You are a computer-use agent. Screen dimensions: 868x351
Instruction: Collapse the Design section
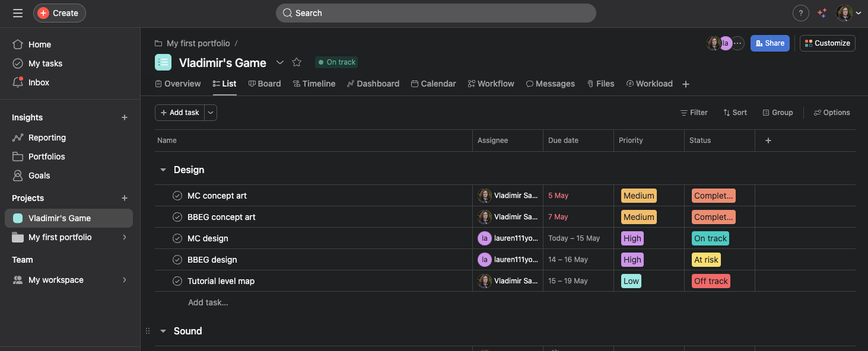point(163,170)
